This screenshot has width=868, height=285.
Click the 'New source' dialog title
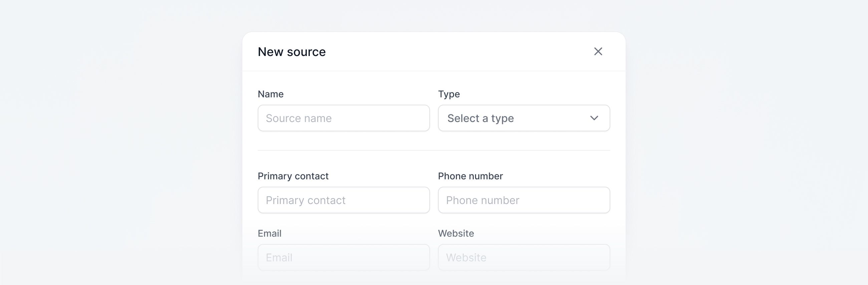click(291, 52)
